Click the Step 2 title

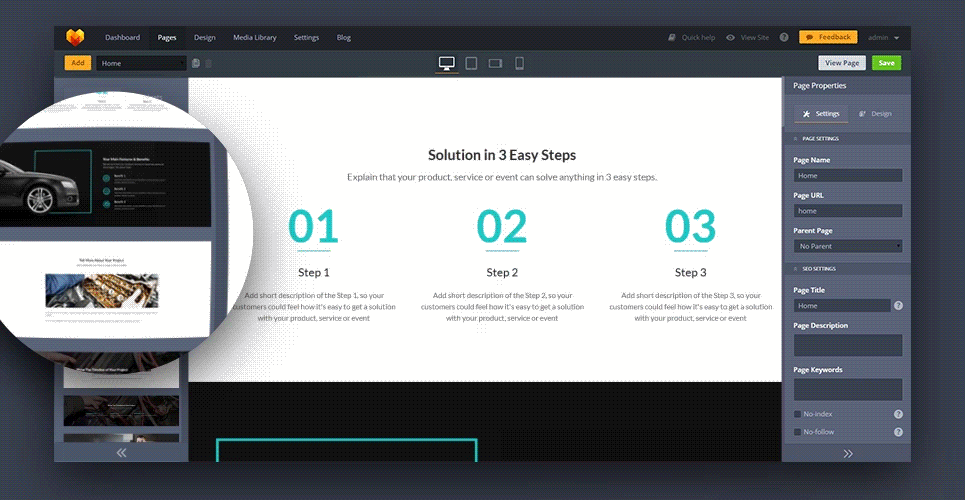[502, 272]
